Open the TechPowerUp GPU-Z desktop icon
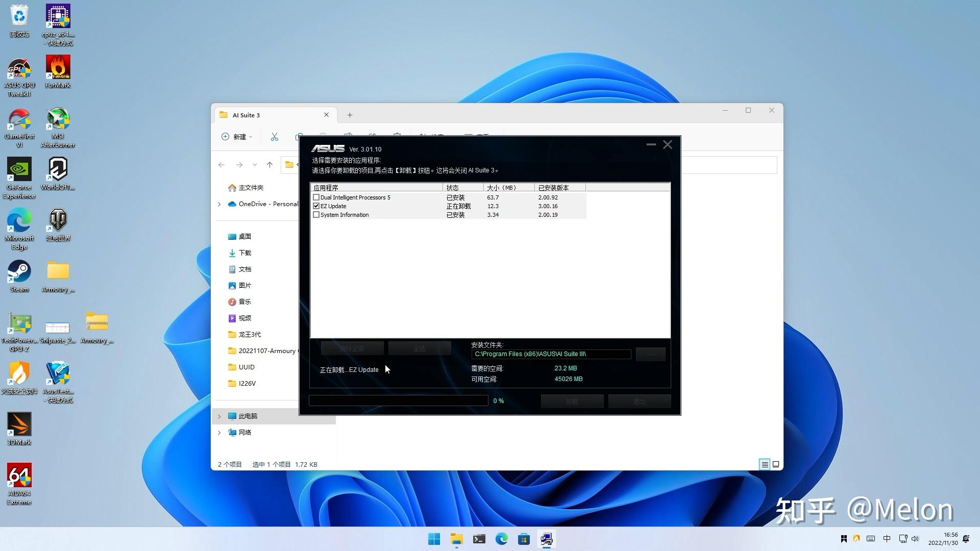 pos(19,324)
